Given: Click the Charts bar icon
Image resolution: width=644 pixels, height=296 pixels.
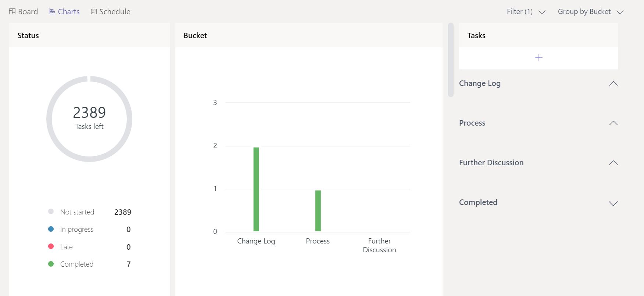Looking at the screenshot, I should pyautogui.click(x=52, y=12).
